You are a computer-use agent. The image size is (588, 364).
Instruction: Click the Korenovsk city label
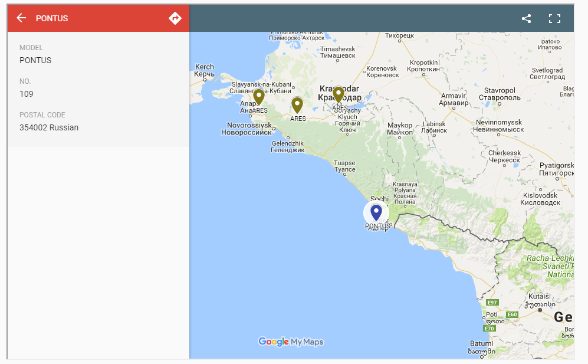pos(382,71)
